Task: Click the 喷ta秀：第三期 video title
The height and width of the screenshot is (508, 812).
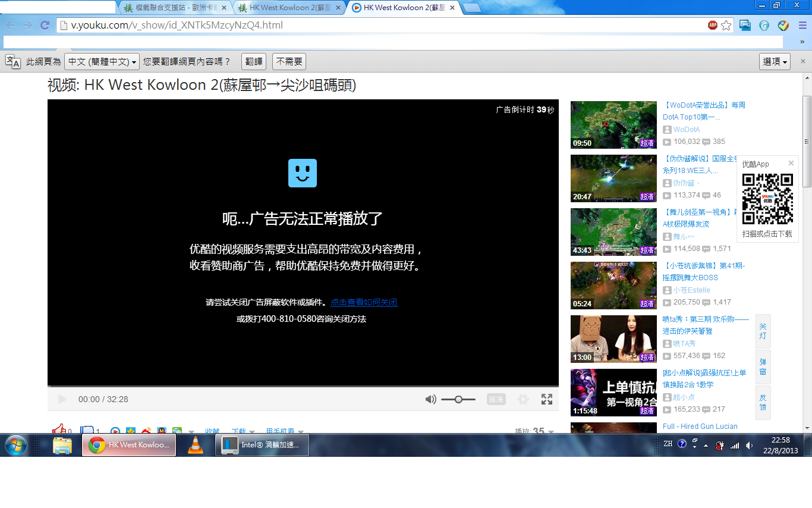Action: click(704, 325)
